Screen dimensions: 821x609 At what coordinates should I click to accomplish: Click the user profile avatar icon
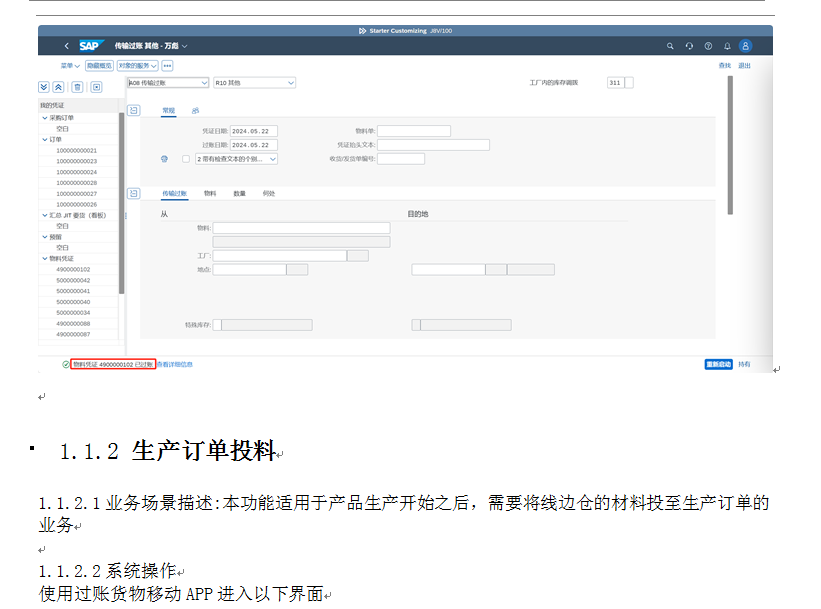pyautogui.click(x=745, y=46)
